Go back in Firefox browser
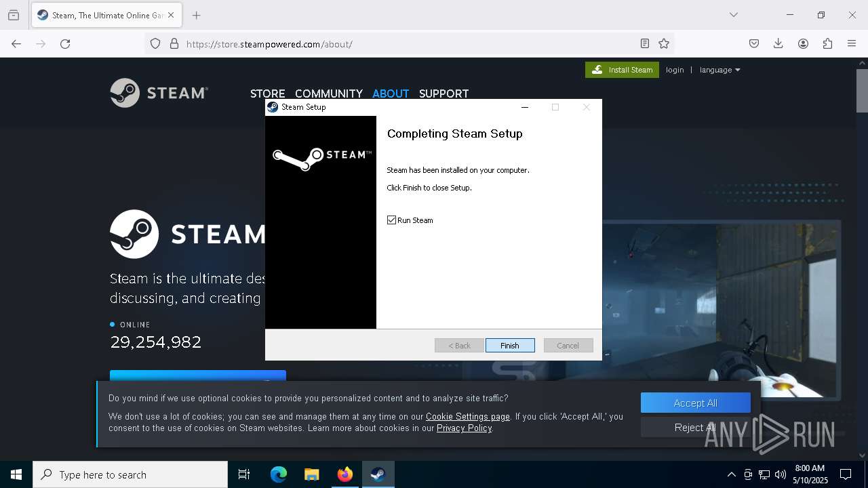868x488 pixels. coord(16,44)
